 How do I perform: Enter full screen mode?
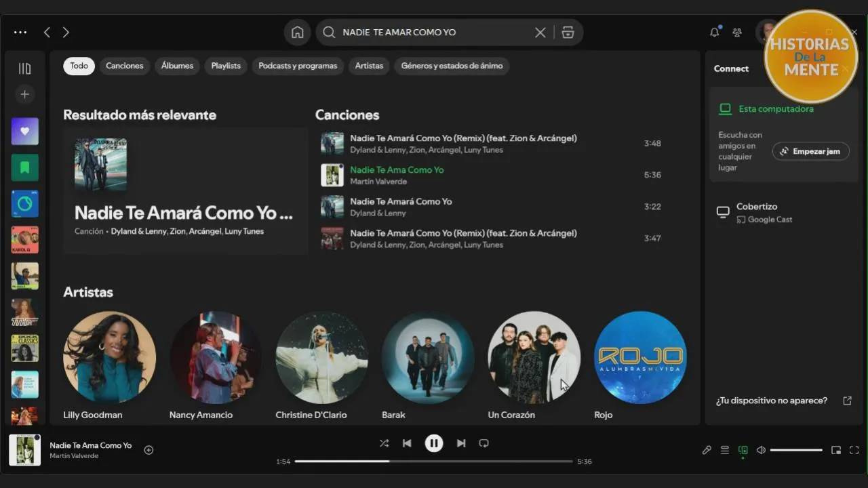[854, 450]
